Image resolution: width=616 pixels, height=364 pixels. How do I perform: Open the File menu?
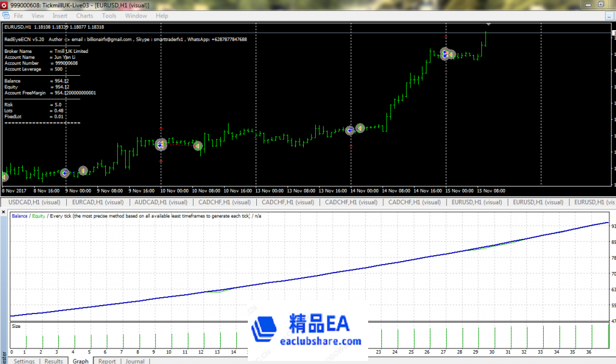tap(19, 16)
